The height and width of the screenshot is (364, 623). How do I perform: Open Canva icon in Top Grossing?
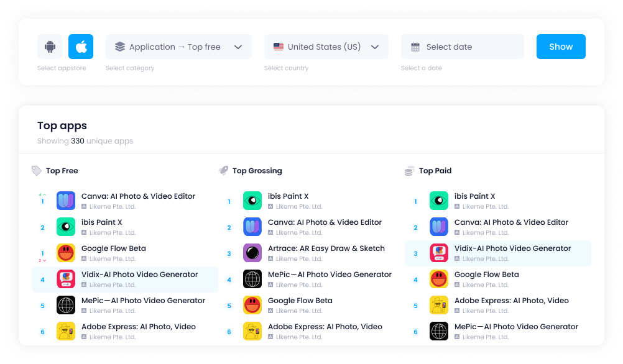[x=252, y=227]
